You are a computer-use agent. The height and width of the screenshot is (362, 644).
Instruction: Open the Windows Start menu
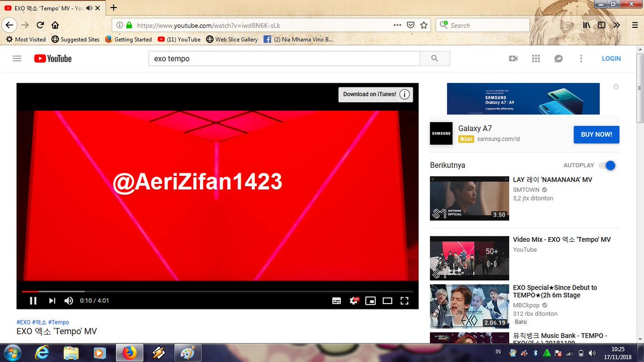pyautogui.click(x=12, y=352)
